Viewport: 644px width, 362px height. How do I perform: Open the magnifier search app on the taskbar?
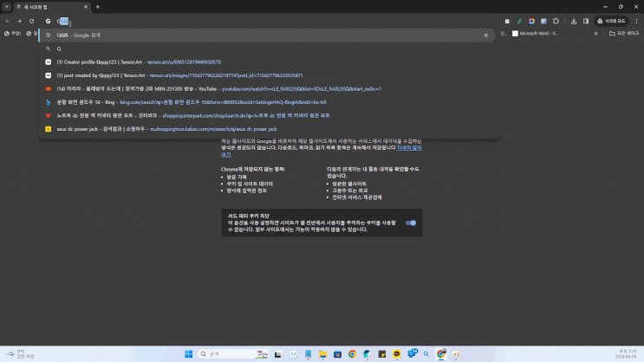pyautogui.click(x=426, y=354)
